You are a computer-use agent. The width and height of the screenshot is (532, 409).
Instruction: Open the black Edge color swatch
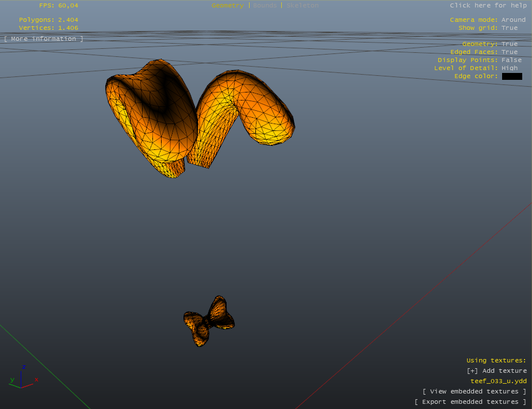[x=512, y=76]
